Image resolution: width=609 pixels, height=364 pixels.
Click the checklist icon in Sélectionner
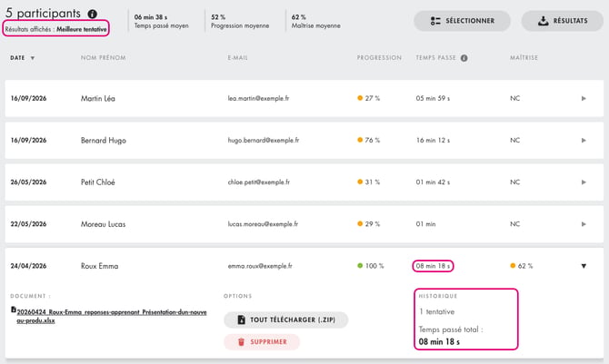(435, 21)
